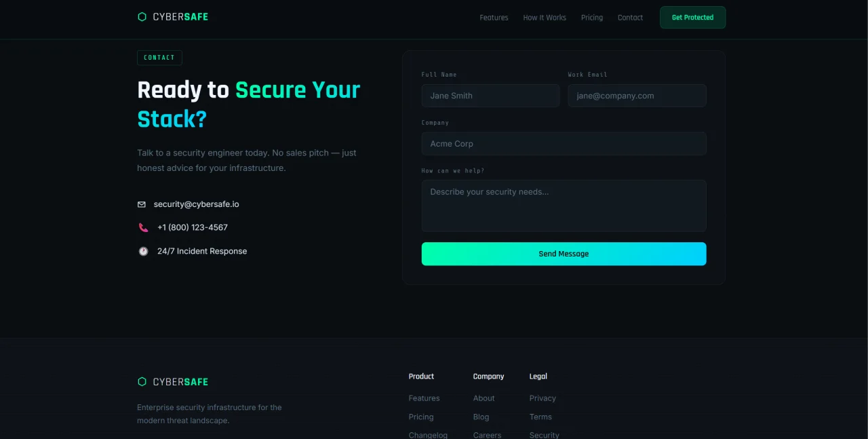Viewport: 868px width, 439px height.
Task: Click the Full Name field label
Action: coord(439,75)
